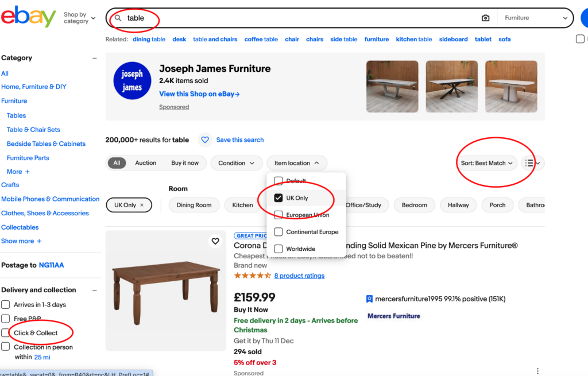Open View this Shop on eBay link
Screen dimensions: 588x376
[x=199, y=94]
